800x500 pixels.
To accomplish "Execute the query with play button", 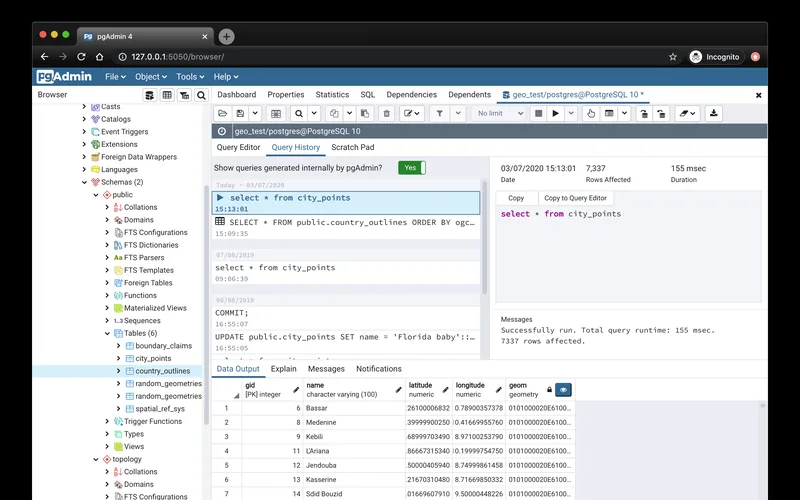I will pos(556,113).
